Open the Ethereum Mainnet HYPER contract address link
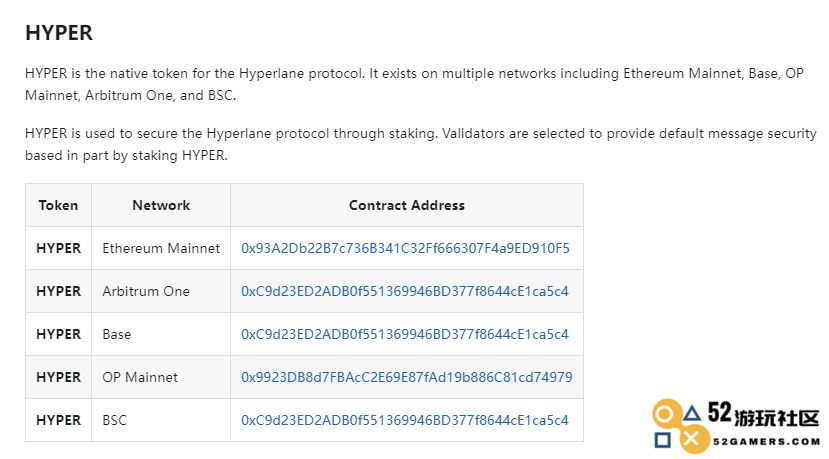 coord(405,248)
